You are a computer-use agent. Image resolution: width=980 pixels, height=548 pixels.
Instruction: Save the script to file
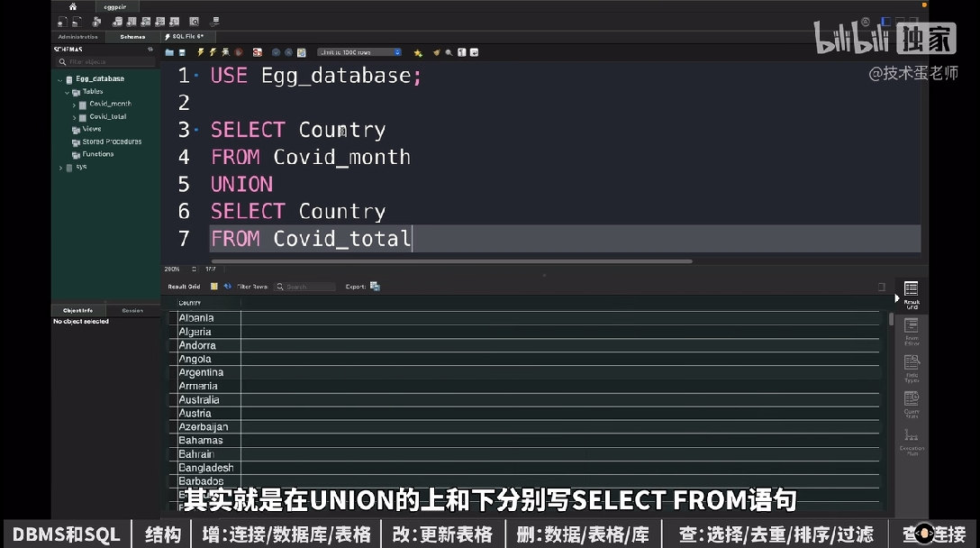[x=183, y=52]
